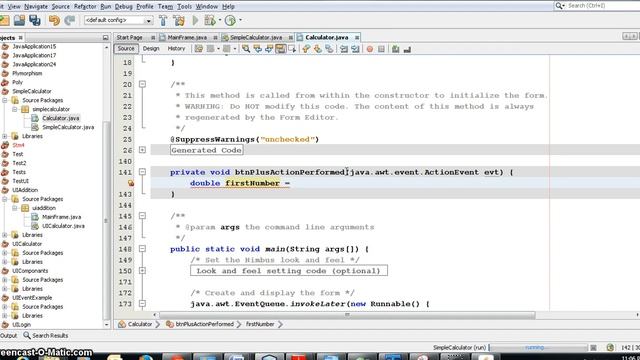Switch editor to Source view
Viewport: 640px width, 360px height.
click(126, 48)
